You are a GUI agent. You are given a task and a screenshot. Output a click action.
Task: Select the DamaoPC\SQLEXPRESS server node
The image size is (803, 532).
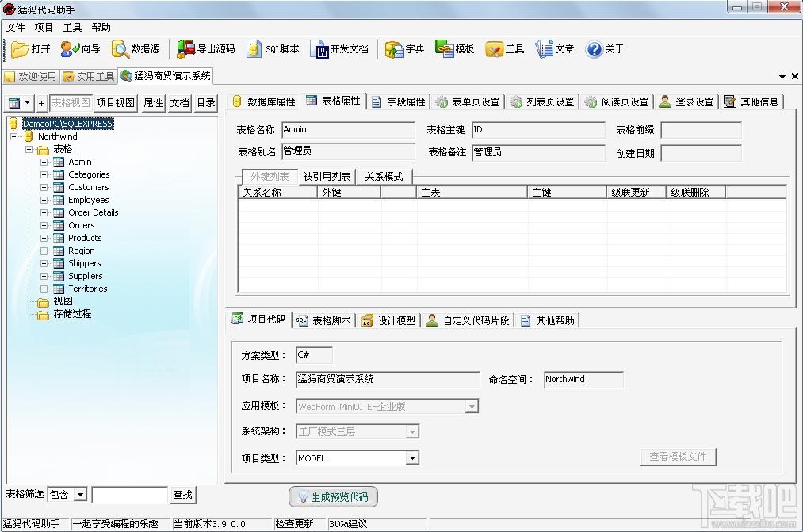[x=67, y=124]
